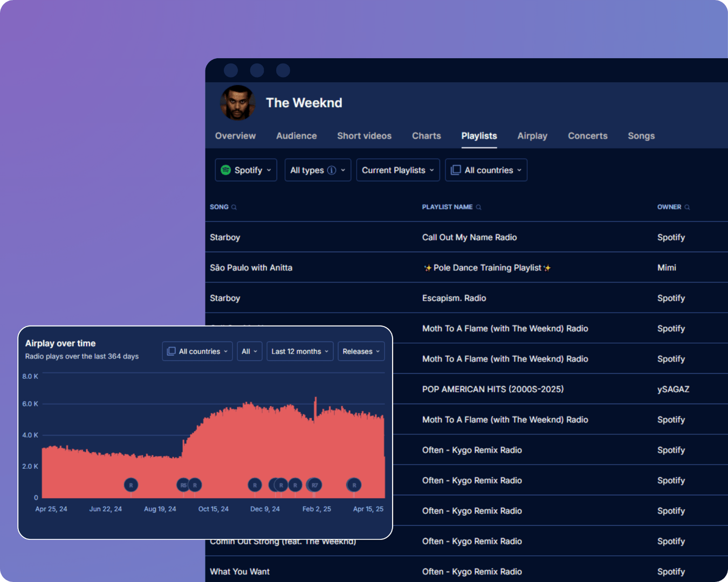Click the info icon beside All types

[331, 170]
